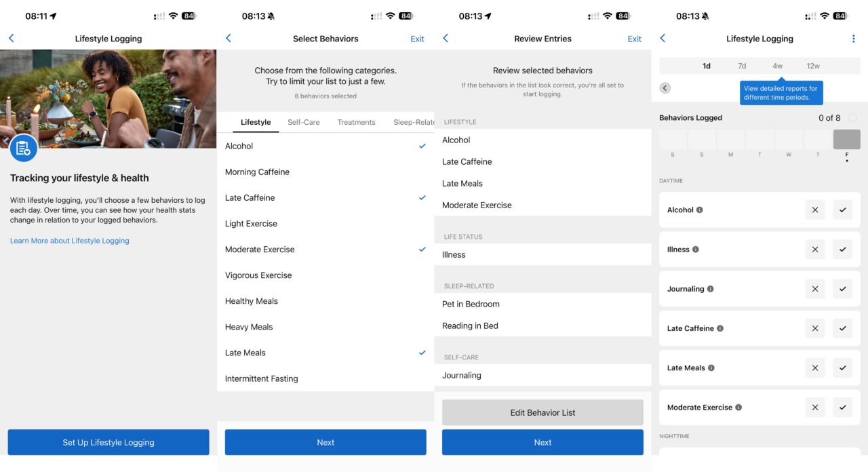Tap the info icon next to Alcohol

[x=700, y=210]
